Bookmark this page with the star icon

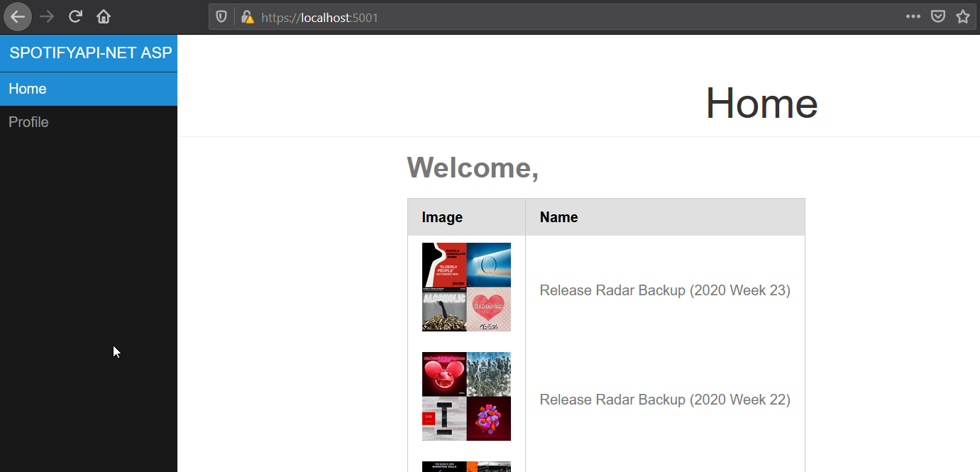(963, 17)
